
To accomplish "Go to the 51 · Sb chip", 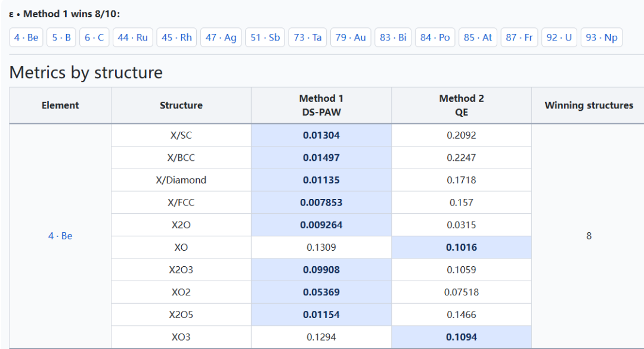I will click(x=265, y=38).
